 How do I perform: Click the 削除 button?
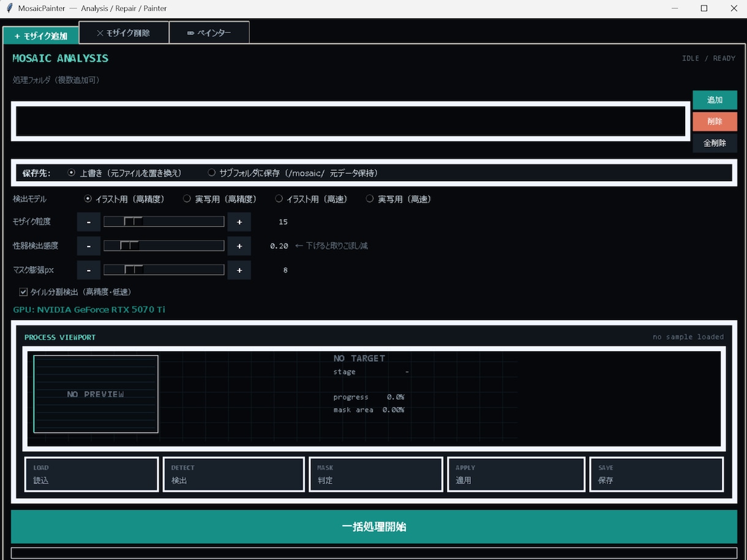[x=715, y=121]
